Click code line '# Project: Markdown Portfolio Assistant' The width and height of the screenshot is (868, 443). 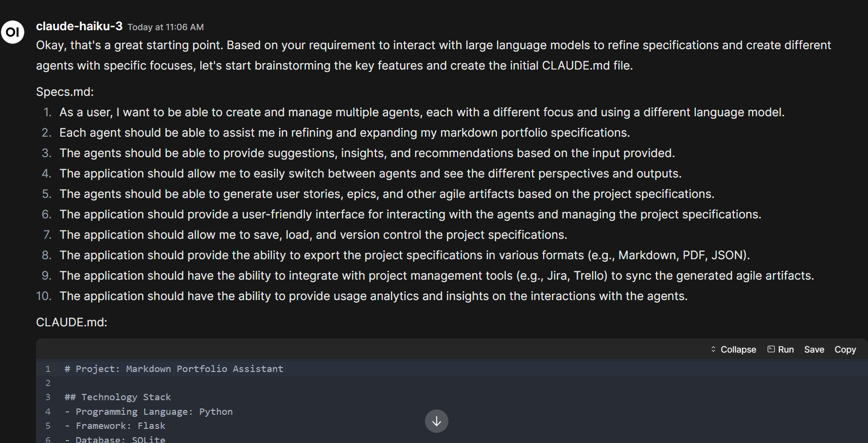[174, 369]
